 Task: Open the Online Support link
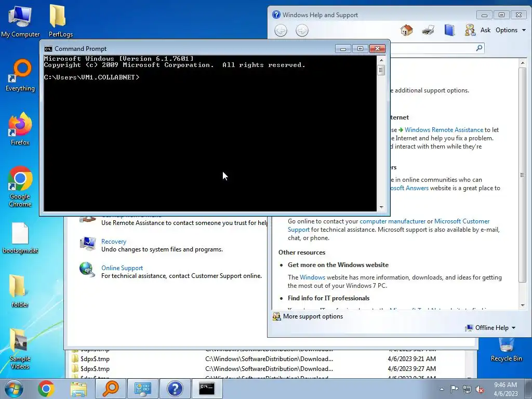pos(122,268)
